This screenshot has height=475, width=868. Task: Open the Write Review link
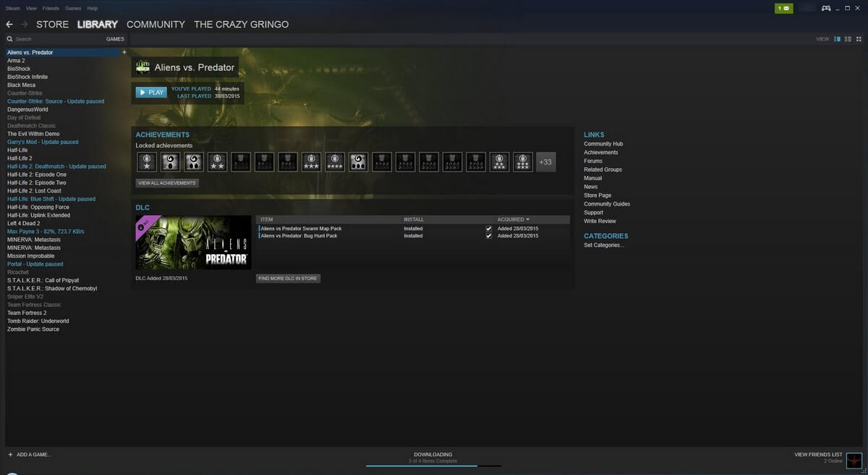coord(600,222)
